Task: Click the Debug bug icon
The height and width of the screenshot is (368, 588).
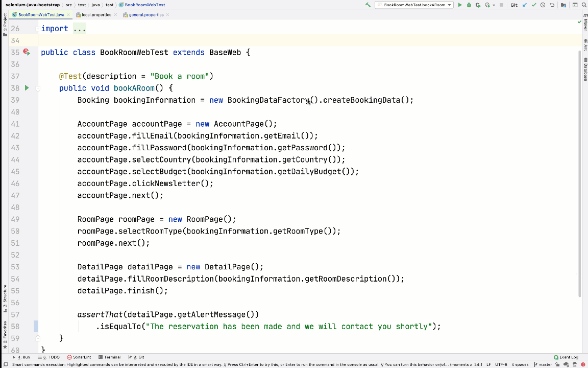Action: 469,5
